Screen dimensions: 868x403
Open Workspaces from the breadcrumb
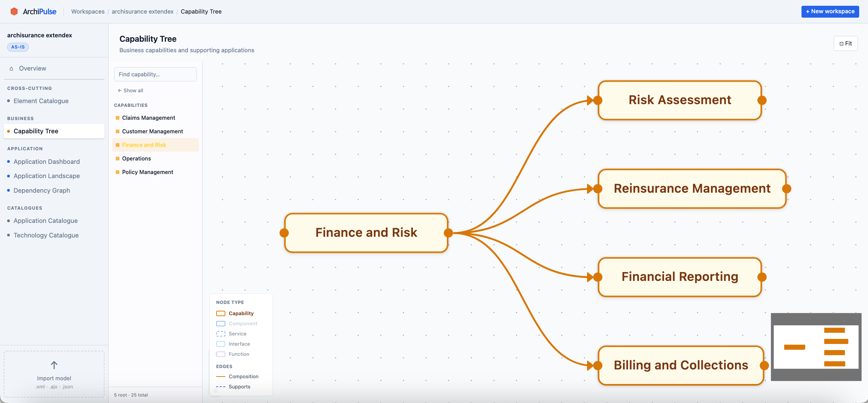[x=88, y=11]
